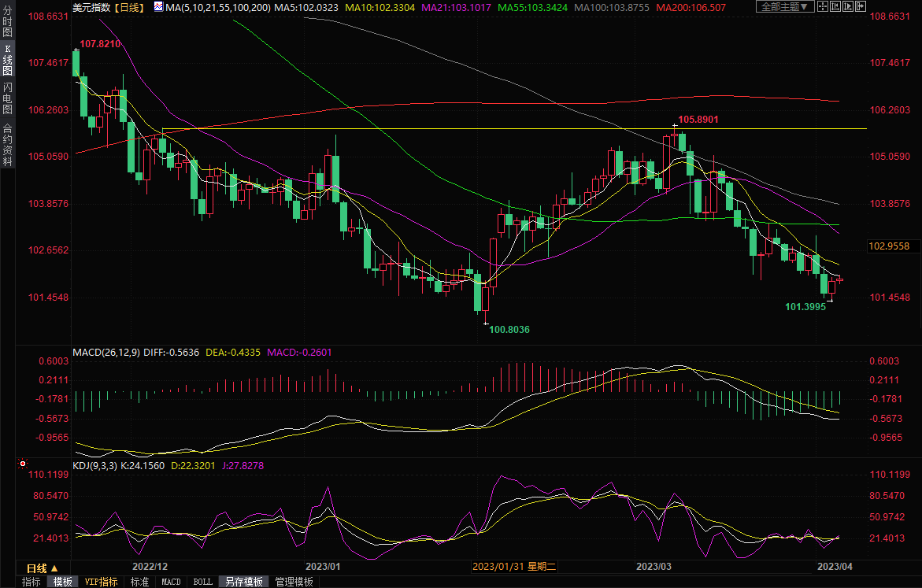922x588 pixels.
Task: Toggle the 指标 bottom tab
Action: [31, 582]
